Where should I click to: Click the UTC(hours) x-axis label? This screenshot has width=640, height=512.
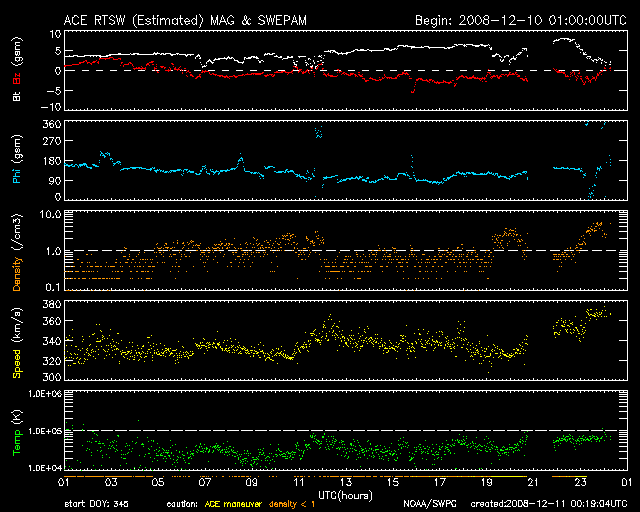pos(343,494)
